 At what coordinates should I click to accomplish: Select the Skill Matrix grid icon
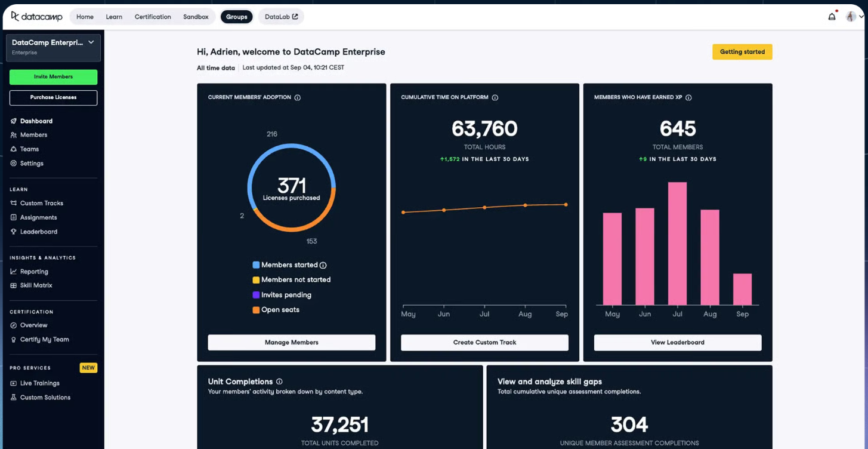13,285
